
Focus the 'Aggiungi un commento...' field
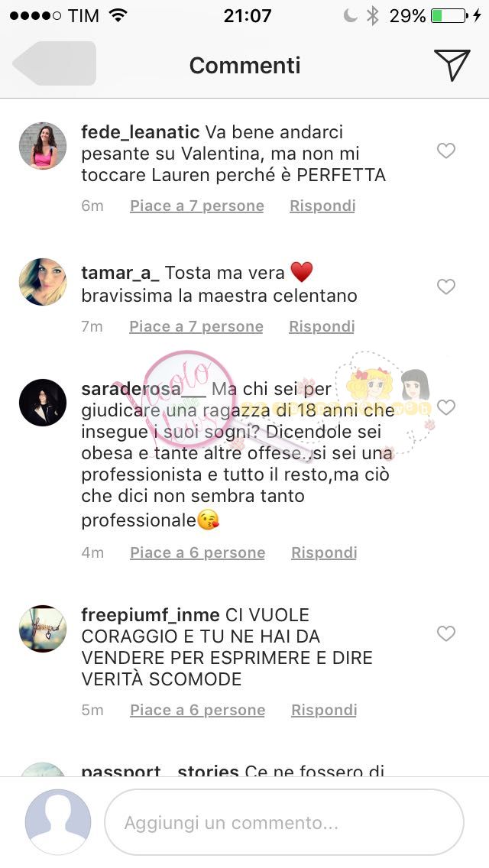(284, 823)
